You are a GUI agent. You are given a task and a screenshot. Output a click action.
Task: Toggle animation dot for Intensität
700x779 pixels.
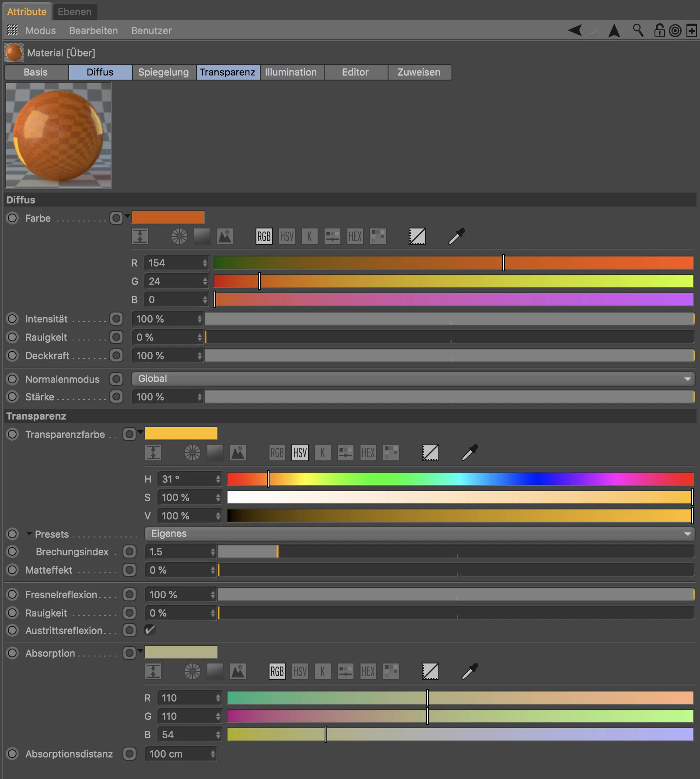coord(12,319)
